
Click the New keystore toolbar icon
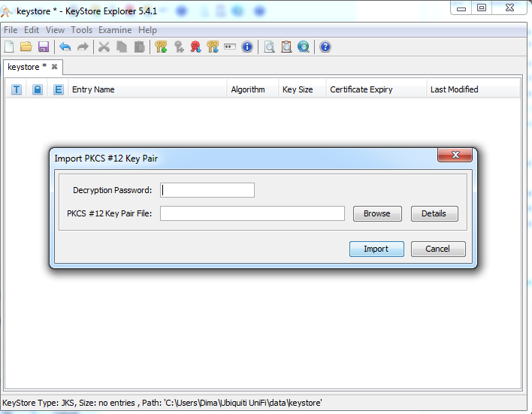pos(9,47)
